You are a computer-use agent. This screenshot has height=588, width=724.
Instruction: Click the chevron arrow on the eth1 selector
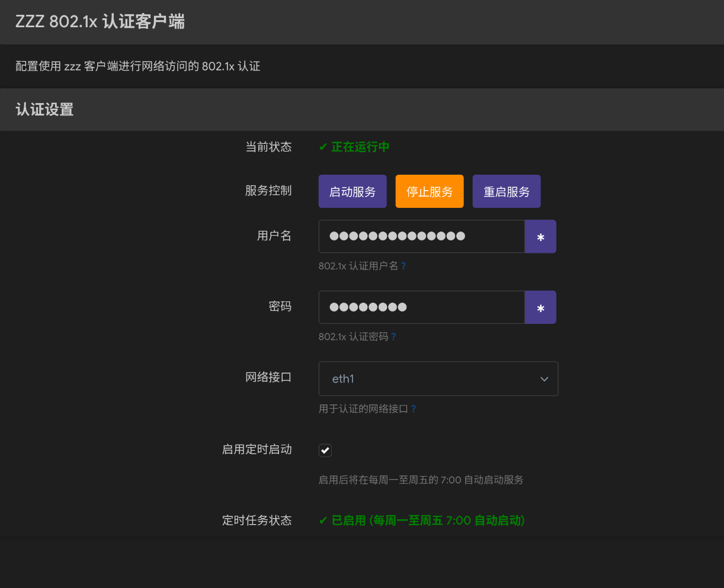point(544,379)
